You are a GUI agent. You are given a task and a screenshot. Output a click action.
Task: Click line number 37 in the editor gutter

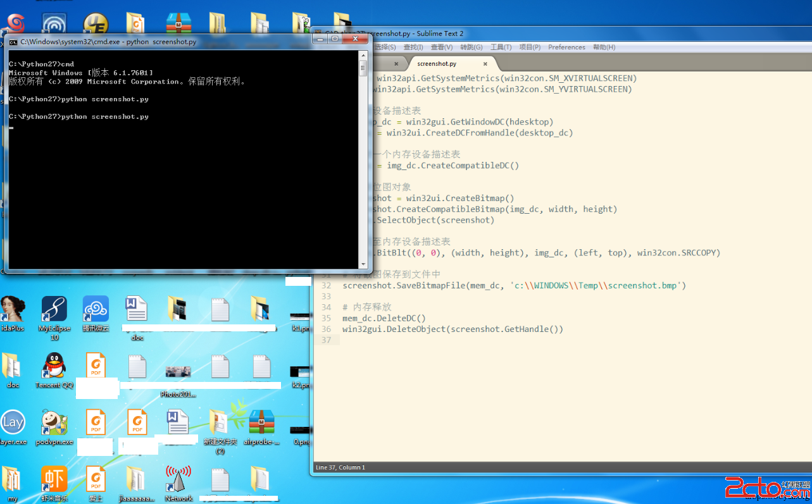(x=327, y=340)
